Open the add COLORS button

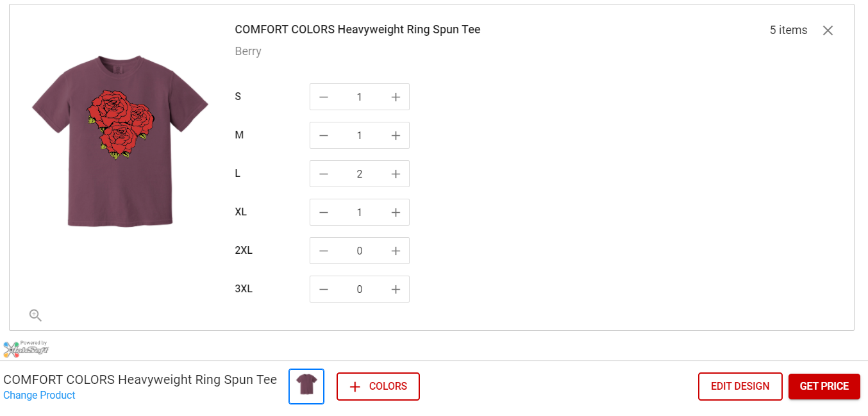378,387
